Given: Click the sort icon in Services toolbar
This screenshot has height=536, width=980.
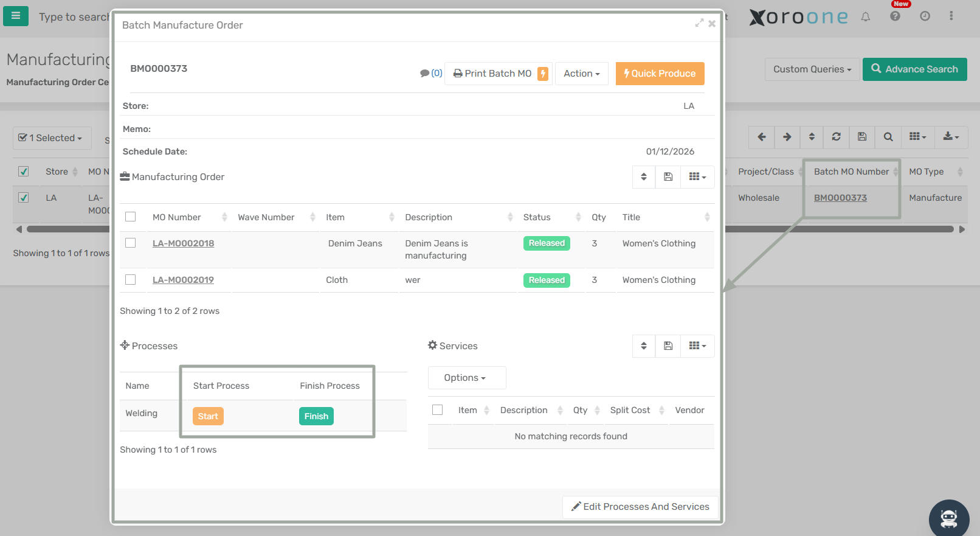Looking at the screenshot, I should click(x=644, y=346).
